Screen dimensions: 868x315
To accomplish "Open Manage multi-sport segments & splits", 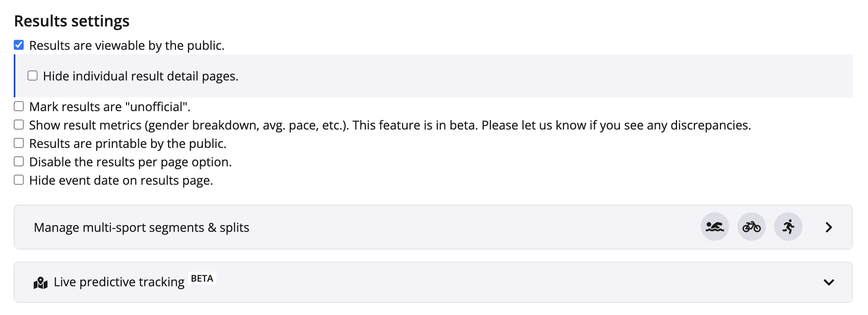I will [x=142, y=227].
